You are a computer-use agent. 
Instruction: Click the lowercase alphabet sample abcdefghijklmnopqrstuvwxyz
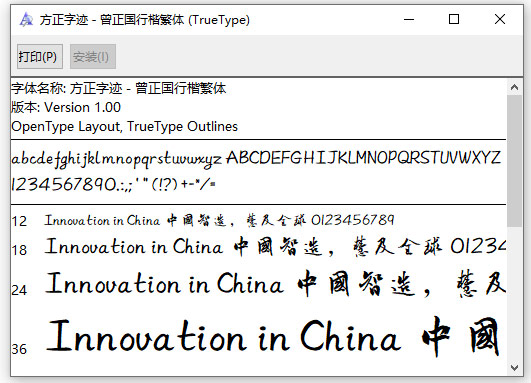(x=116, y=159)
